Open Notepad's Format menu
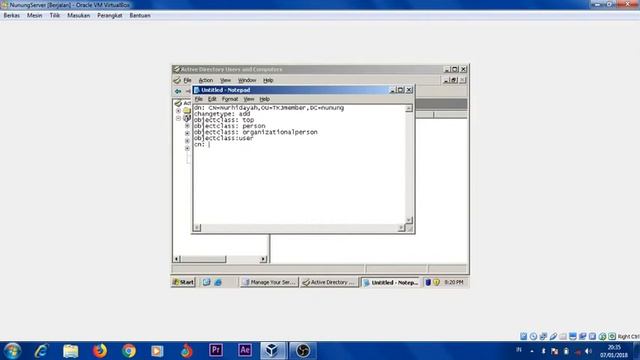 pos(230,99)
